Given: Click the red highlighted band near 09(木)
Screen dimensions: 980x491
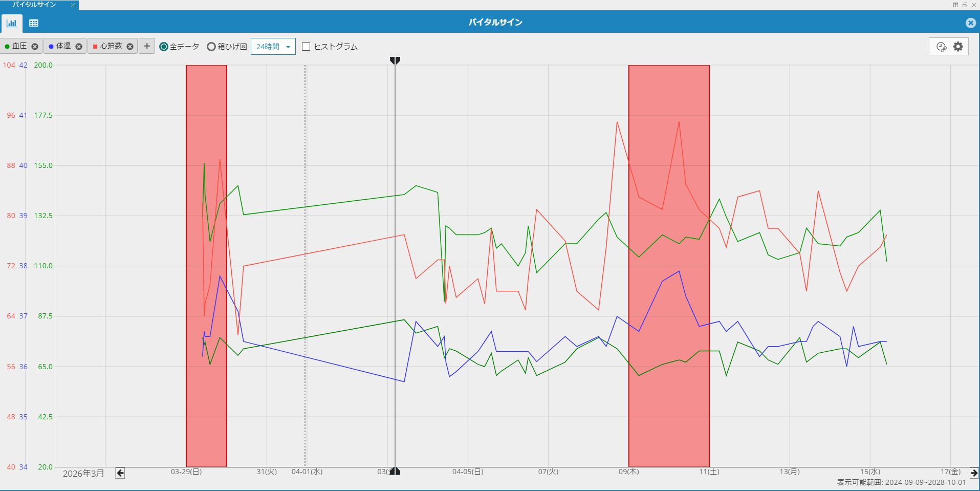Looking at the screenshot, I should click(x=669, y=266).
